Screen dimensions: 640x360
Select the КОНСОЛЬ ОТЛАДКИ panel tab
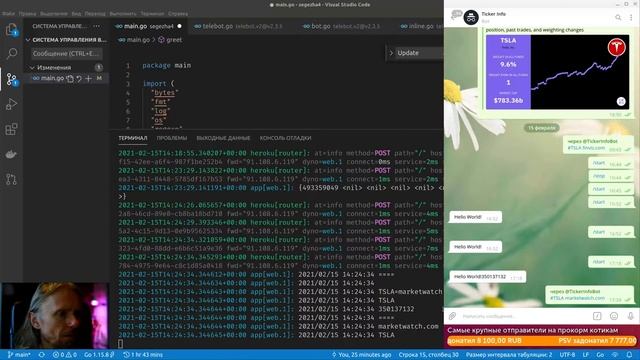coord(285,138)
